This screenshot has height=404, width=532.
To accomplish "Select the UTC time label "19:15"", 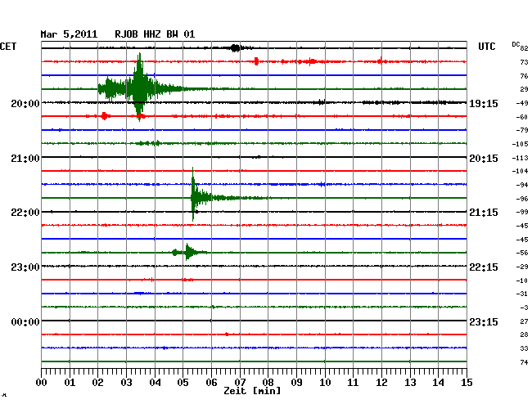I will point(484,103).
